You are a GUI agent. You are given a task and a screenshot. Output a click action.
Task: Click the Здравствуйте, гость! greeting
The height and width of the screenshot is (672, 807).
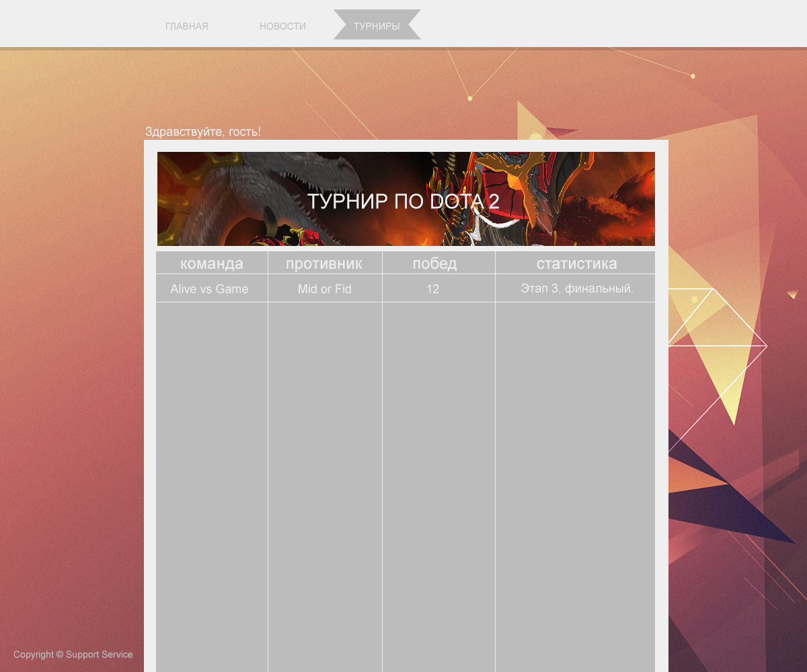click(203, 132)
